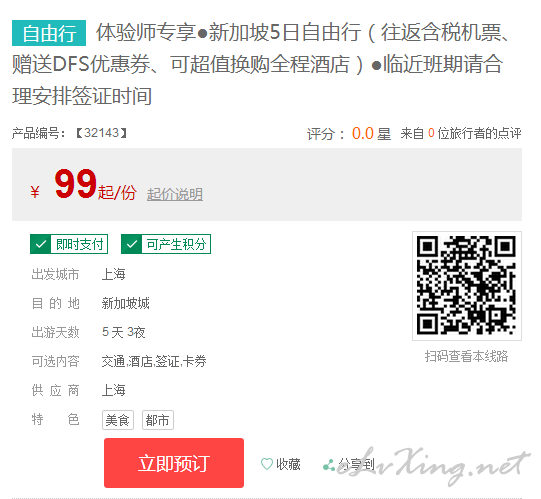Click the green share icon
Screen dimensions: 541x499
[x=329, y=465]
